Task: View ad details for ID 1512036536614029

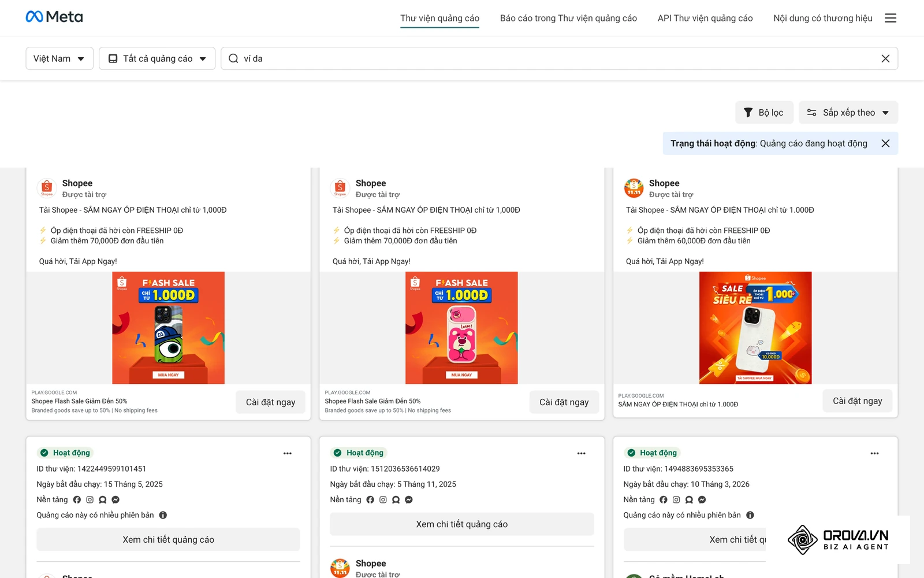Action: pos(462,524)
